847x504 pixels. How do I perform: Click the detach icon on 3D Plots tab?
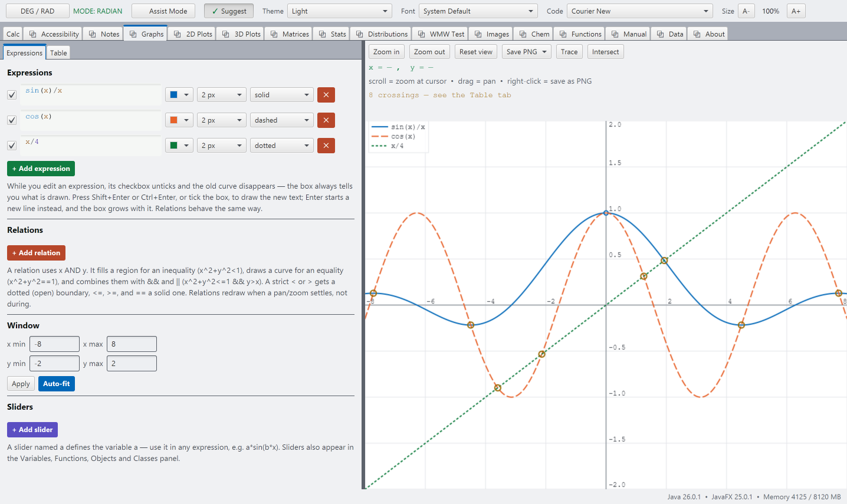point(226,34)
